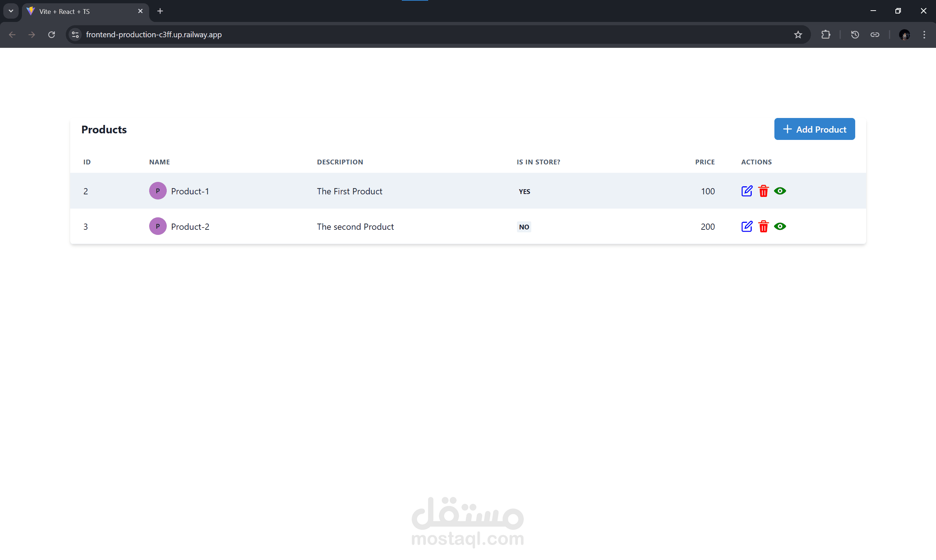Open the tab search chevron dropdown
This screenshot has height=560, width=936.
(x=11, y=11)
